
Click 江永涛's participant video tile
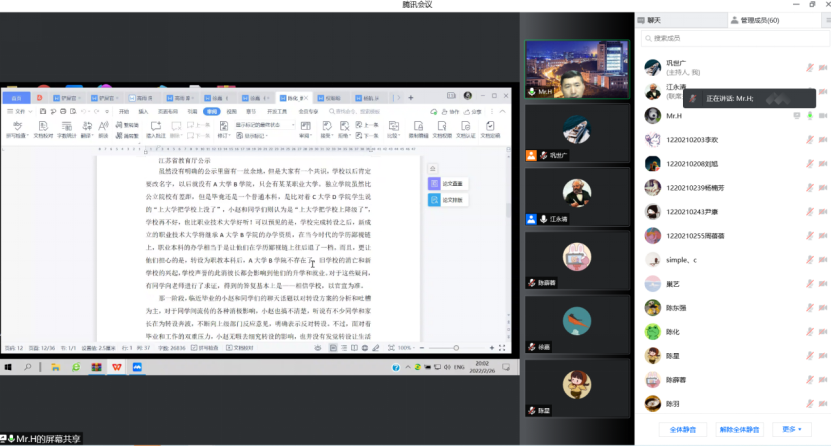[576, 195]
